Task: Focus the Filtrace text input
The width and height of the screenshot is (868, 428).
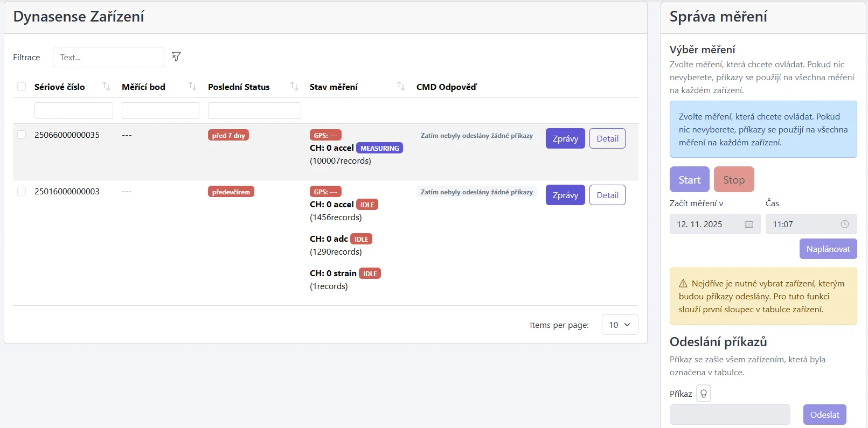Action: 108,57
